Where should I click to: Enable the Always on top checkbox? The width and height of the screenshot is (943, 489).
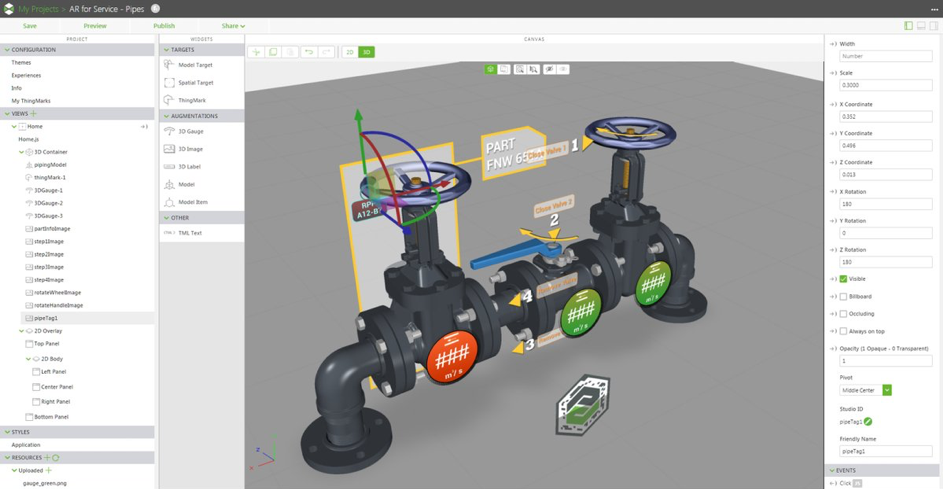click(x=843, y=331)
